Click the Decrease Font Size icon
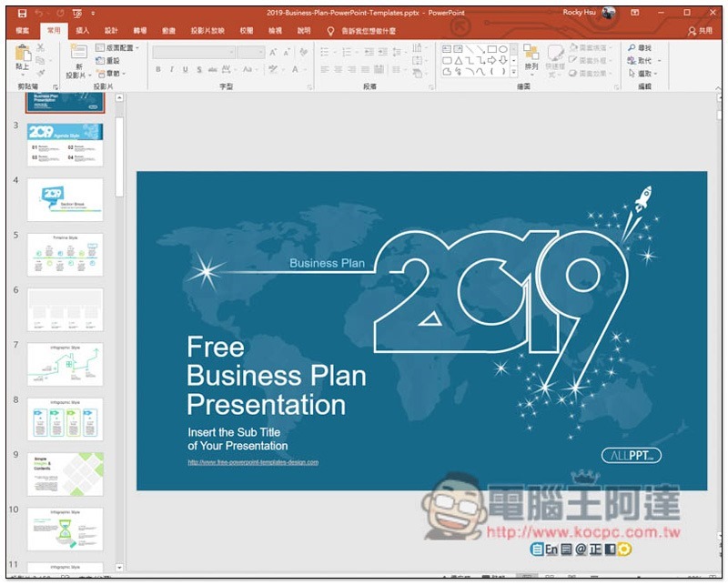 pyautogui.click(x=287, y=53)
